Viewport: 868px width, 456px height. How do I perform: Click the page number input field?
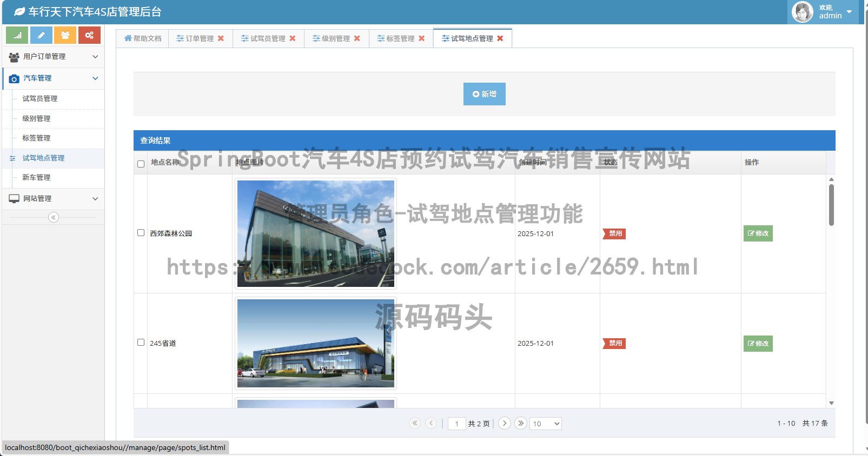(x=457, y=424)
